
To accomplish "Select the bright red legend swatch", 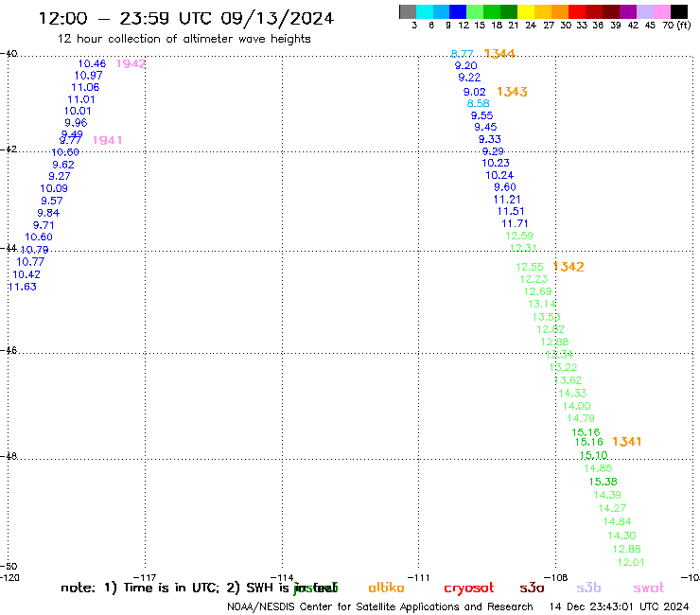I will tap(577, 11).
